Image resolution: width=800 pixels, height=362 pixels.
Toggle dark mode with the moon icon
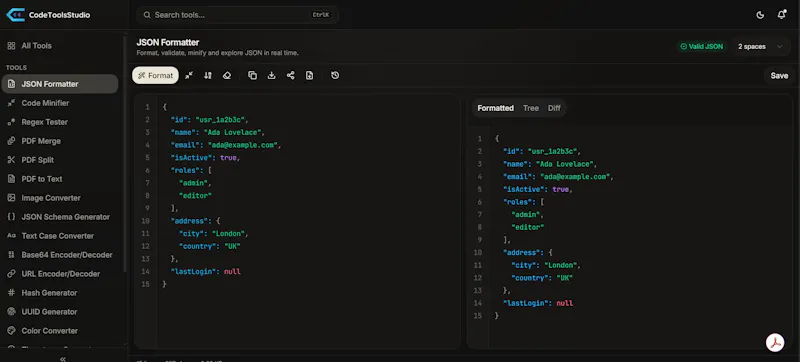pos(760,15)
